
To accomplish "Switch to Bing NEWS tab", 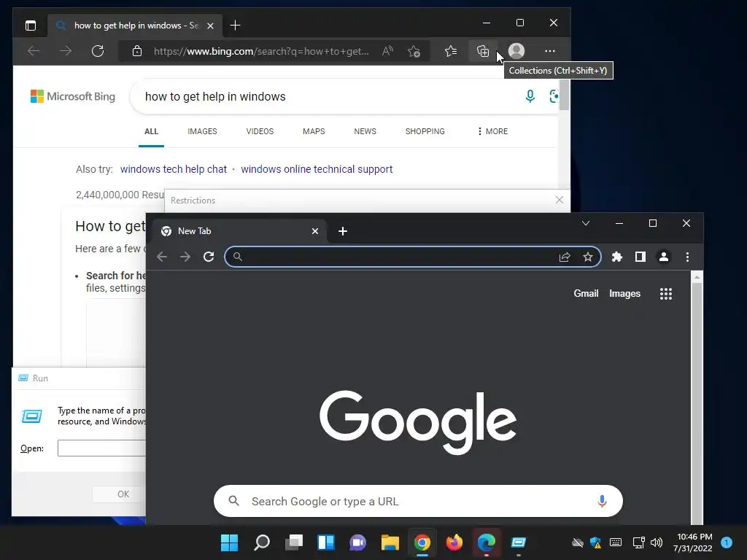I will coord(365,131).
